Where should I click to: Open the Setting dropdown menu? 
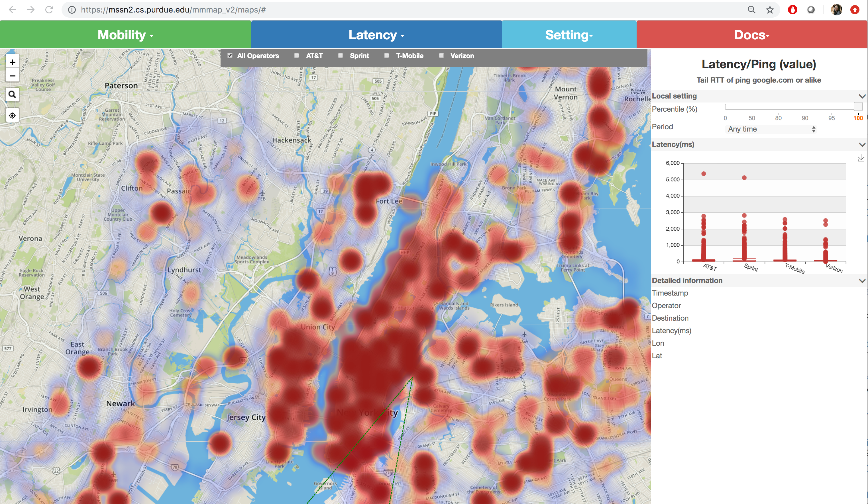tap(569, 34)
